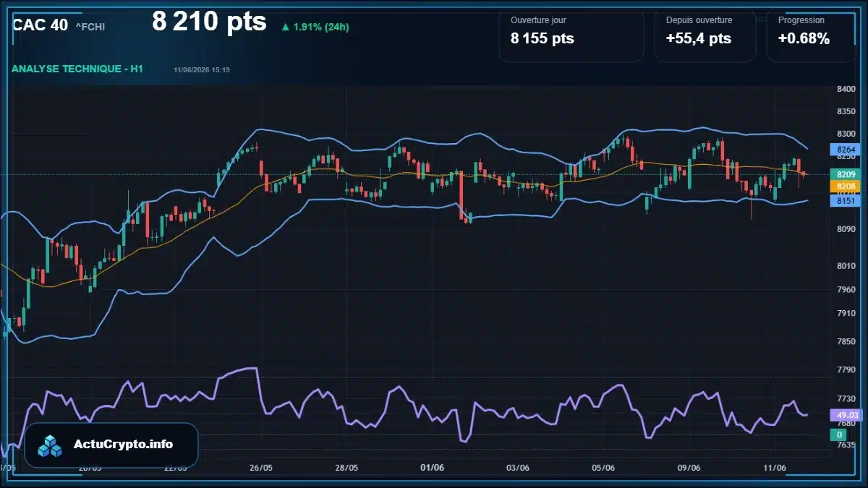Click the 11/06/2026 15:19 timestamp

[202, 70]
